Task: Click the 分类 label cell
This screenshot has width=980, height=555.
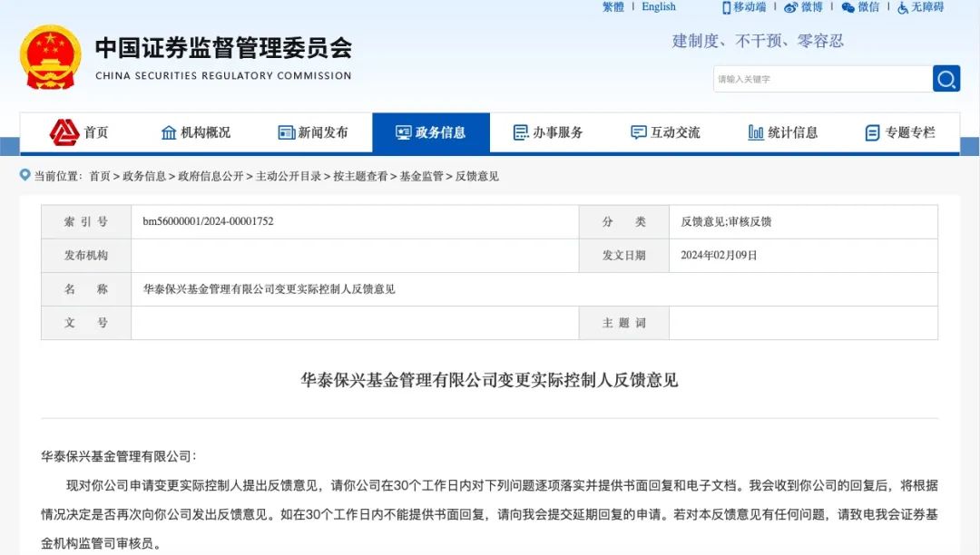Action: [623, 221]
